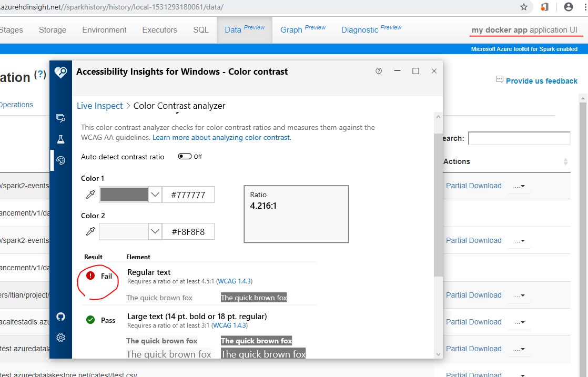
Task: Open help question mark in title bar
Action: (x=379, y=71)
